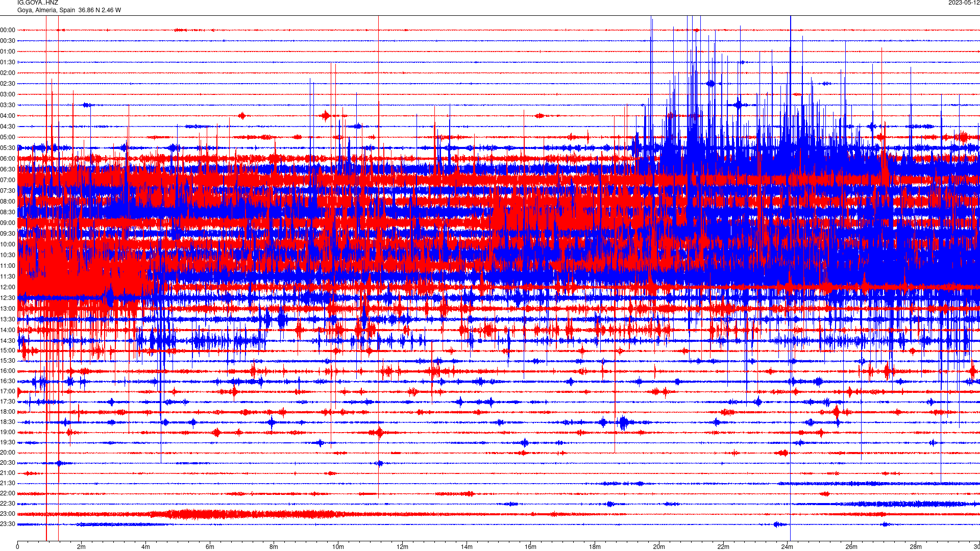The width and height of the screenshot is (980, 551).
Task: Select the 22:30 time row label
Action: (8, 504)
